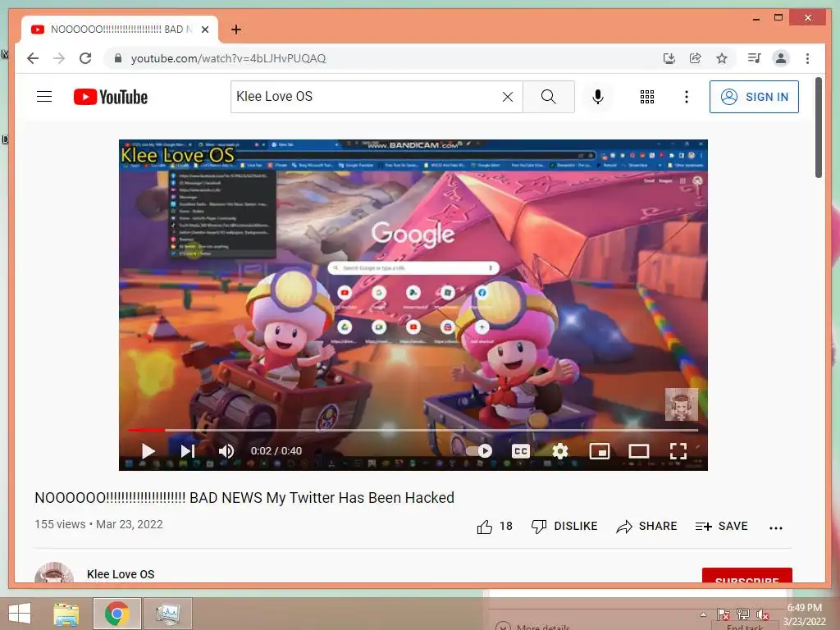Click the padlock site info icon

tap(118, 58)
